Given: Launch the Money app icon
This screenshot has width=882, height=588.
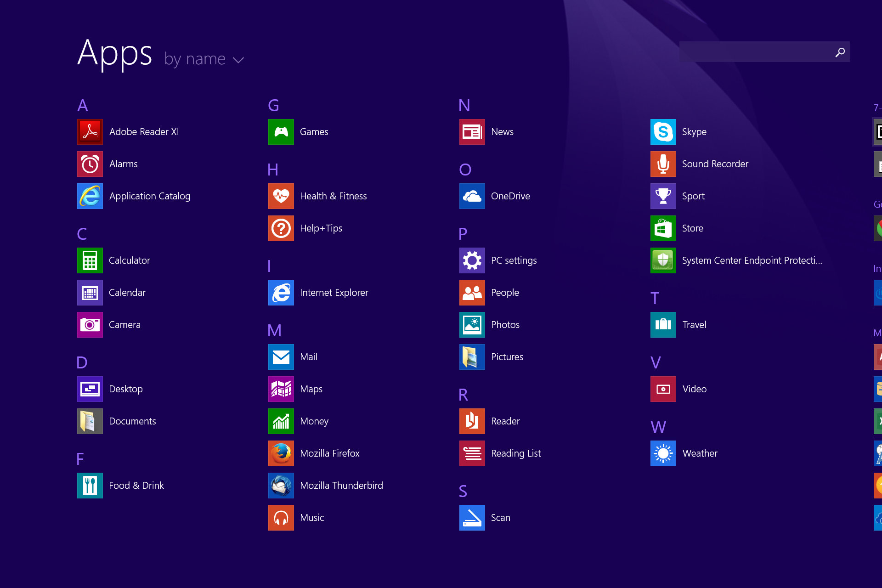Looking at the screenshot, I should pyautogui.click(x=281, y=421).
